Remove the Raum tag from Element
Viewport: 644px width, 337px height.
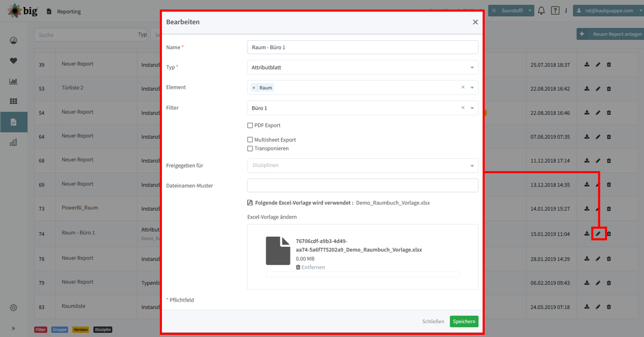[254, 88]
